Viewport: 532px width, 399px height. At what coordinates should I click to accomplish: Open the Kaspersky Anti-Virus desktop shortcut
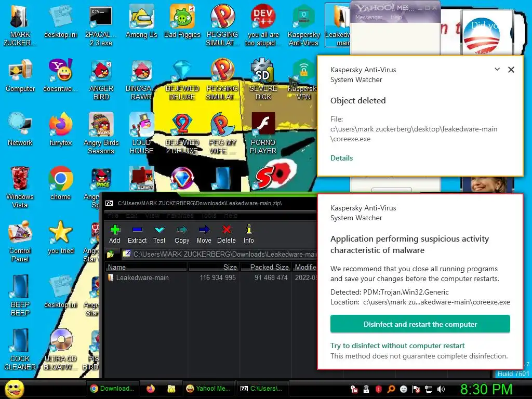(x=303, y=25)
